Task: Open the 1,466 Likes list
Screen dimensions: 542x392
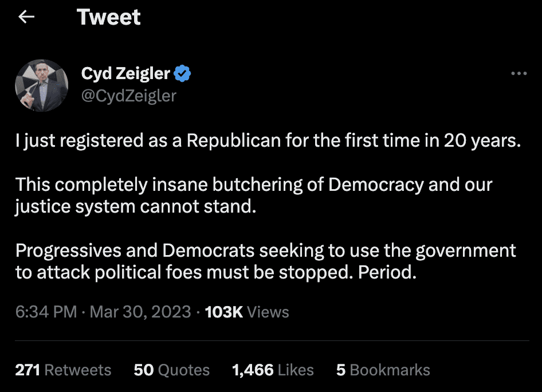Action: click(273, 370)
